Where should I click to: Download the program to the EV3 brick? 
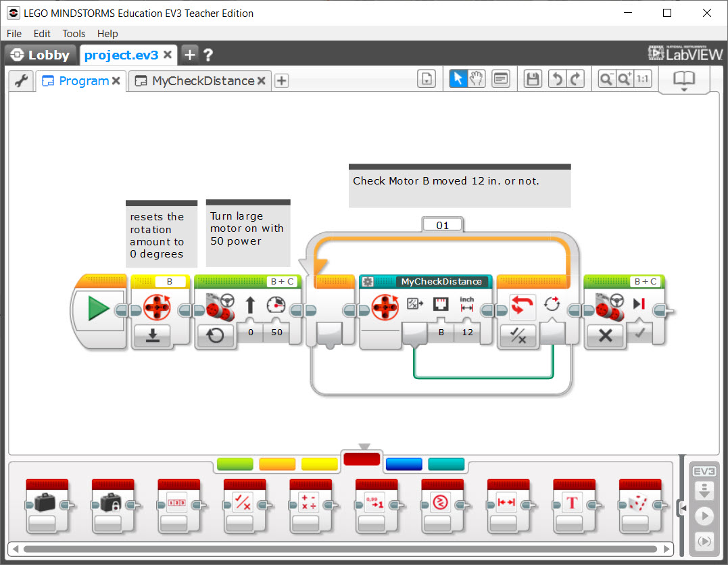(x=704, y=491)
